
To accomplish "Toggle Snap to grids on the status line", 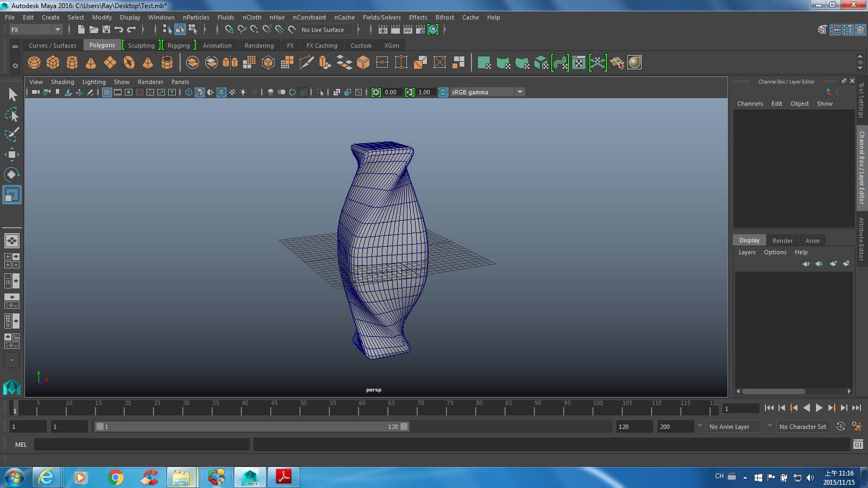I will 230,29.
